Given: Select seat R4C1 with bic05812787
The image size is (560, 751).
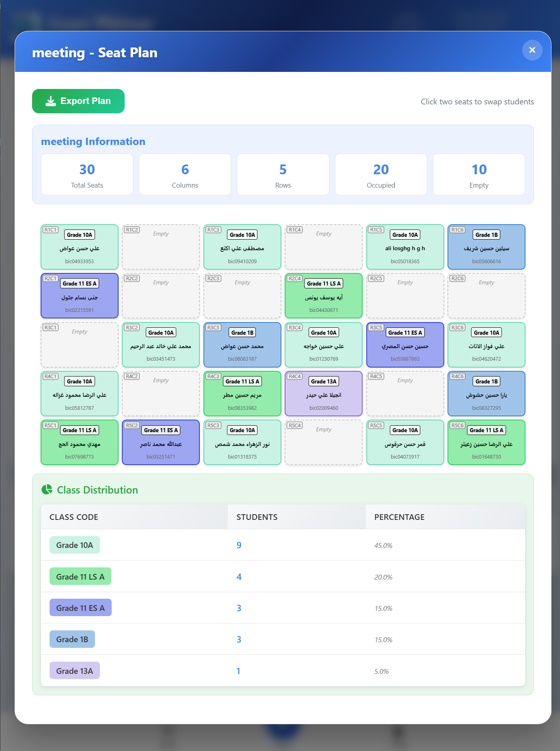Looking at the screenshot, I should point(80,394).
